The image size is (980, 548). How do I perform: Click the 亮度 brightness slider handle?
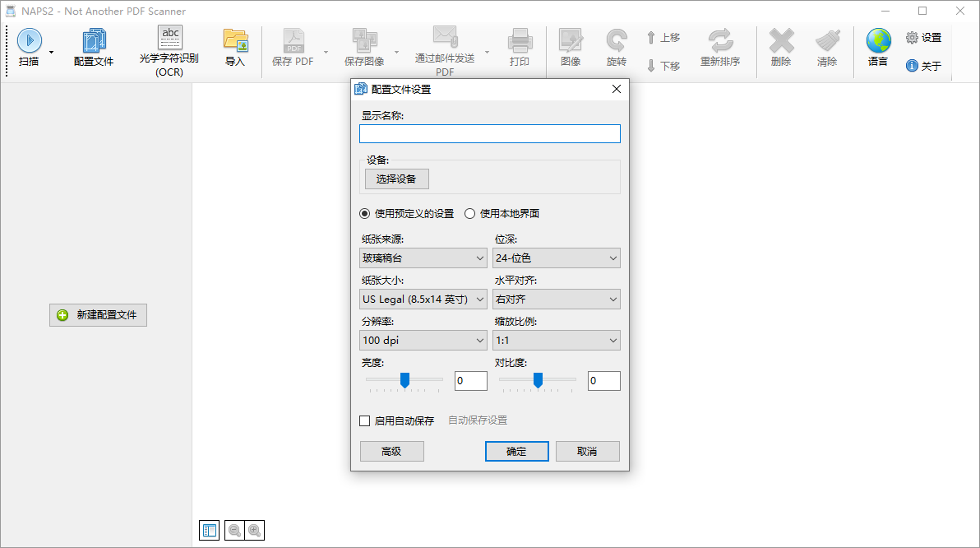[x=405, y=379]
